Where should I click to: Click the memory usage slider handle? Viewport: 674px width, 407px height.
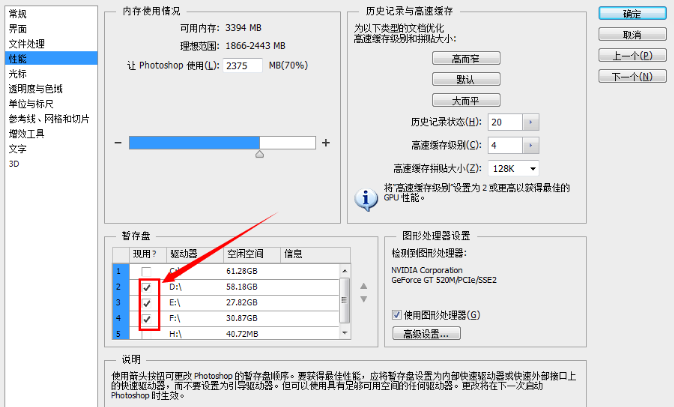click(x=260, y=155)
